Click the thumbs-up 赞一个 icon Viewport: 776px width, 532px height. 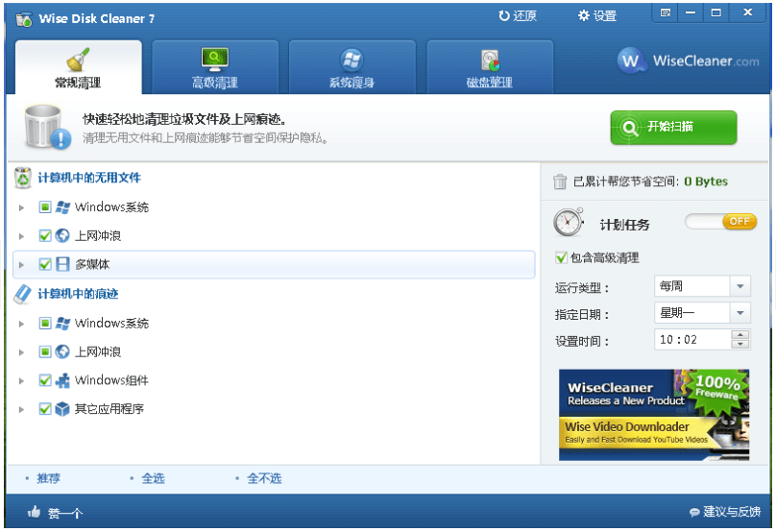coord(35,513)
